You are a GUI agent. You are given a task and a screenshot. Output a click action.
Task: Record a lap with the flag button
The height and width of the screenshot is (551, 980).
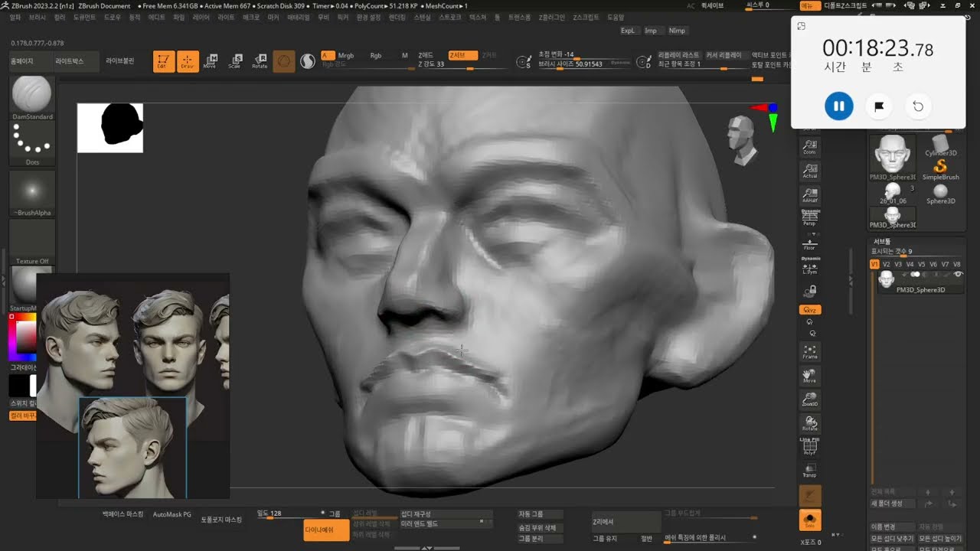tap(879, 106)
